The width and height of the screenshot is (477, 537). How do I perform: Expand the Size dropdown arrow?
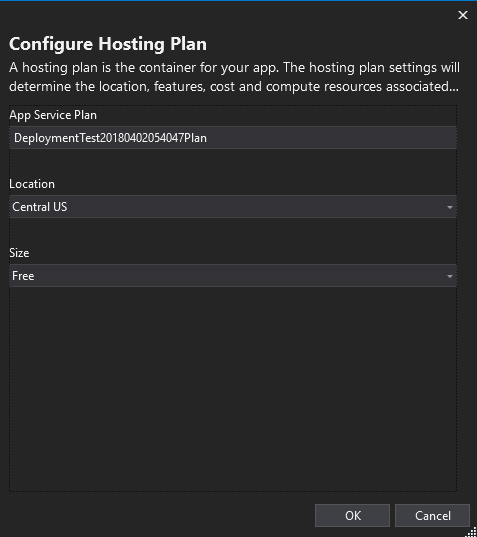pyautogui.click(x=450, y=276)
